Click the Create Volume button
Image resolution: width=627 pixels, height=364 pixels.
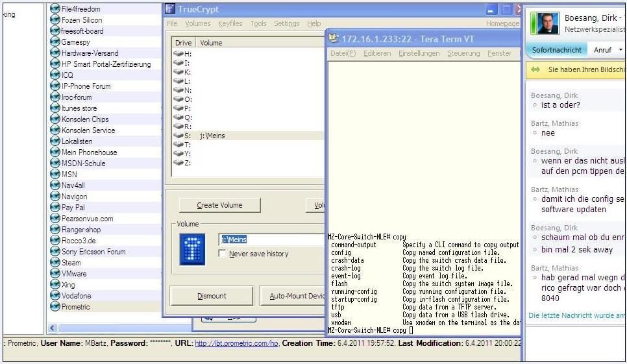coord(219,205)
